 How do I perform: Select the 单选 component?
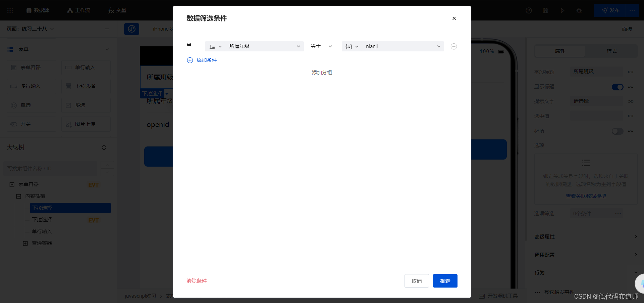pyautogui.click(x=32, y=105)
